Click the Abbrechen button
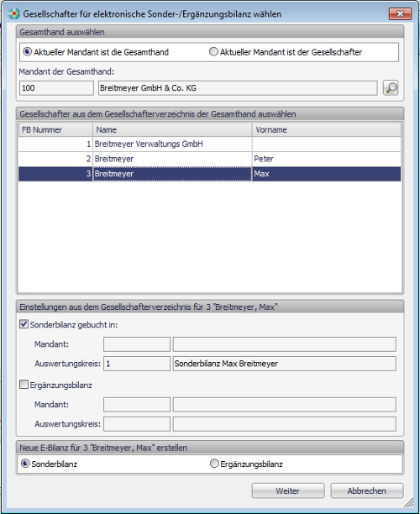The width and height of the screenshot is (420, 514). 366,490
